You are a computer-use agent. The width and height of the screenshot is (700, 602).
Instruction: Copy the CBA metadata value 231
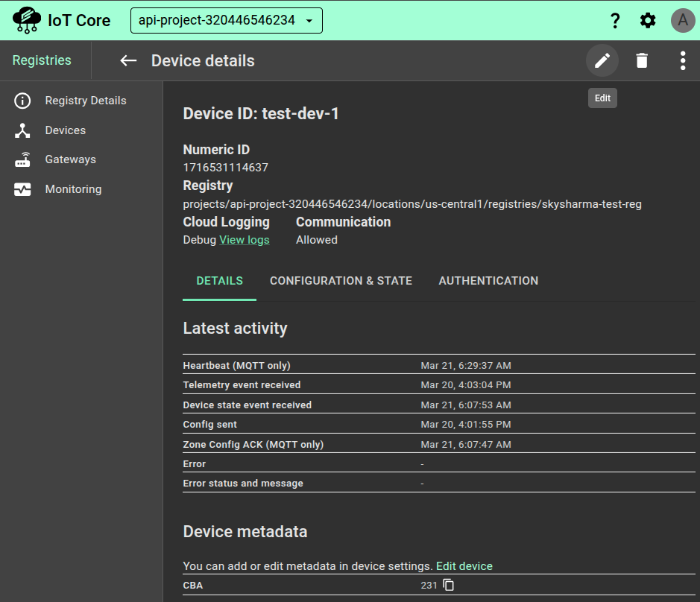tap(448, 585)
